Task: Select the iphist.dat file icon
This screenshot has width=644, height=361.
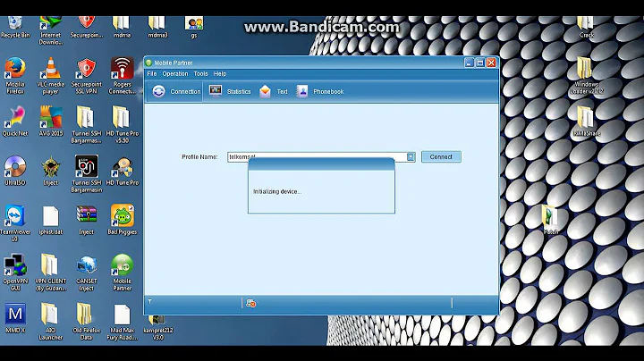Action: 50,221
